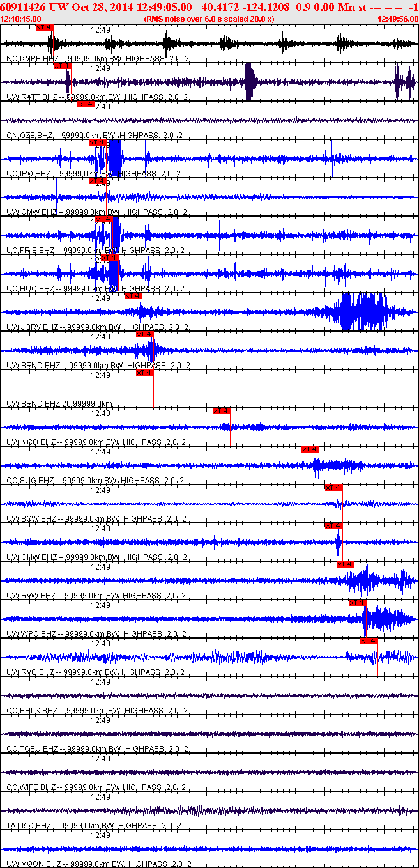Click the red pick marker on the RVC trace

[369, 641]
